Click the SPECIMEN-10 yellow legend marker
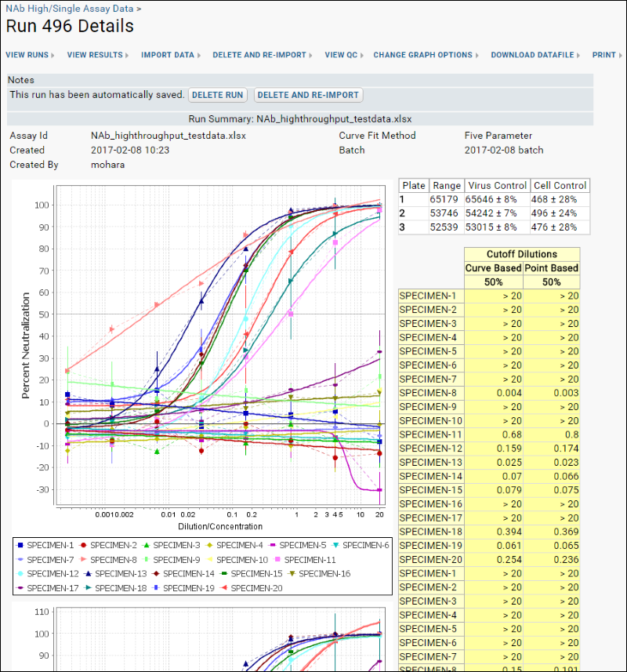This screenshot has height=672, width=627. coord(209,560)
